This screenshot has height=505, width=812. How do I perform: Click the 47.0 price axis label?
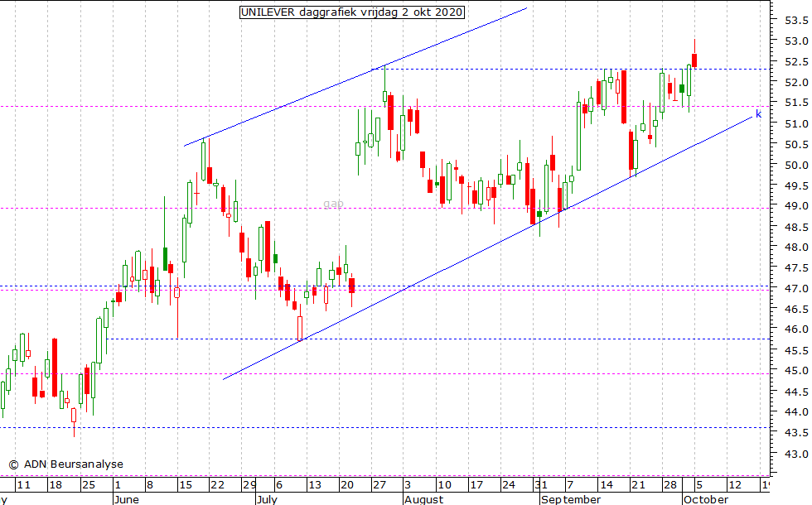(796, 289)
